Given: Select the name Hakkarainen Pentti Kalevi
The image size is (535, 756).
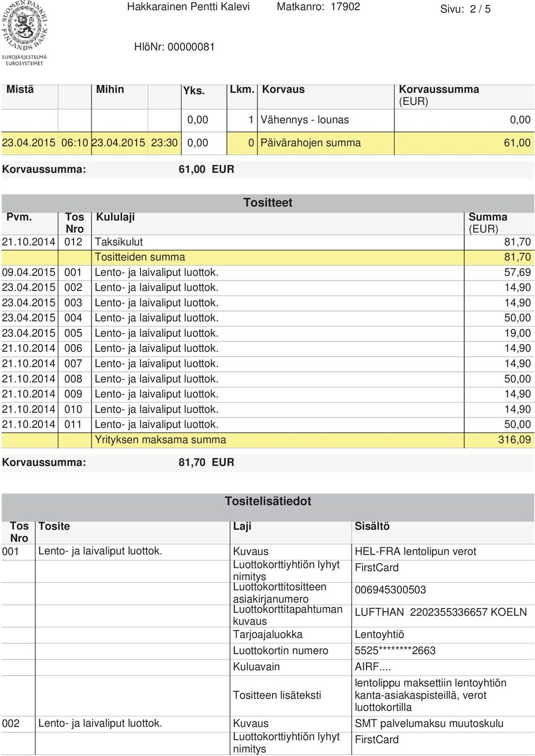Looking at the screenshot, I should (188, 7).
